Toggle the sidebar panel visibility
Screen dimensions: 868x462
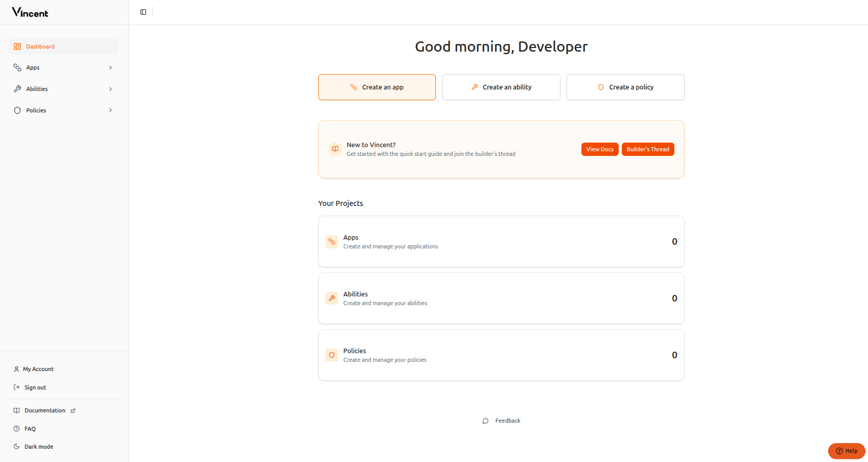[x=143, y=11]
